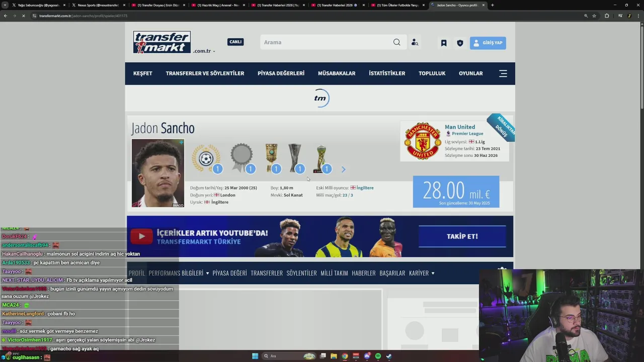Expand the KARİYER dropdown
The height and width of the screenshot is (362, 644).
tap(422, 273)
